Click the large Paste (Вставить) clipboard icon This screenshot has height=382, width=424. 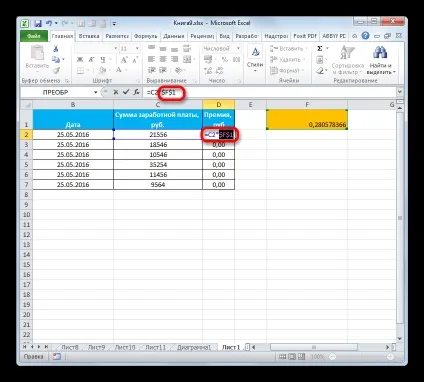(37, 53)
